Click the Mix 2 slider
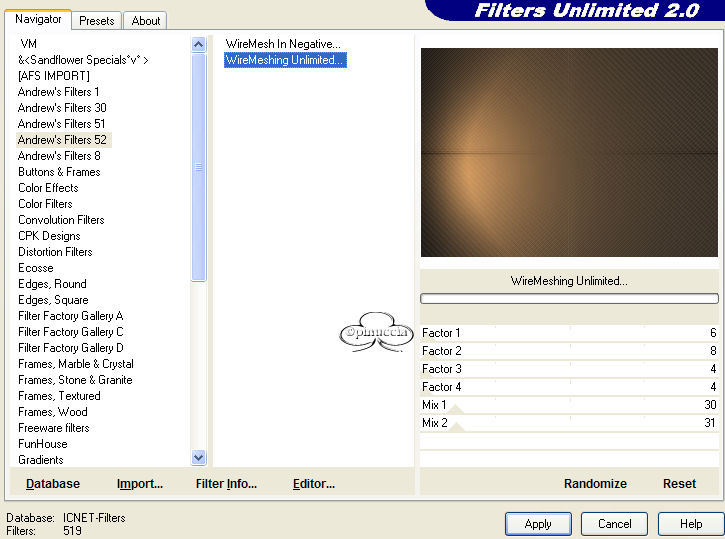725x539 pixels. pos(569,423)
